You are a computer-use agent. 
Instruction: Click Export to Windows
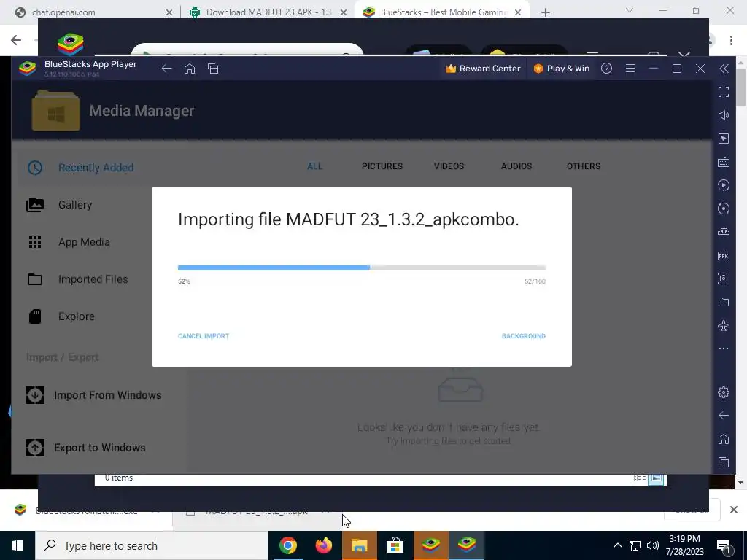pyautogui.click(x=86, y=448)
